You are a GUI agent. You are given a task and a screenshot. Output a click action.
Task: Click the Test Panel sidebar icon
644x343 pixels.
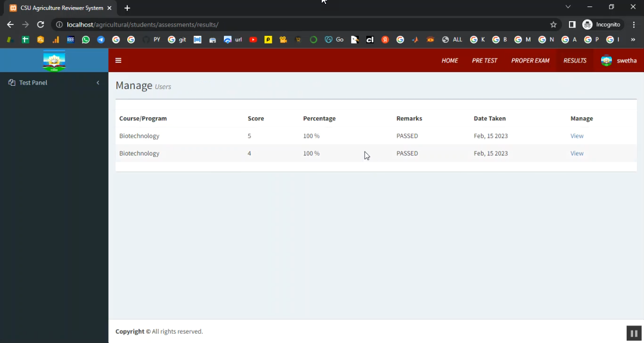(11, 82)
